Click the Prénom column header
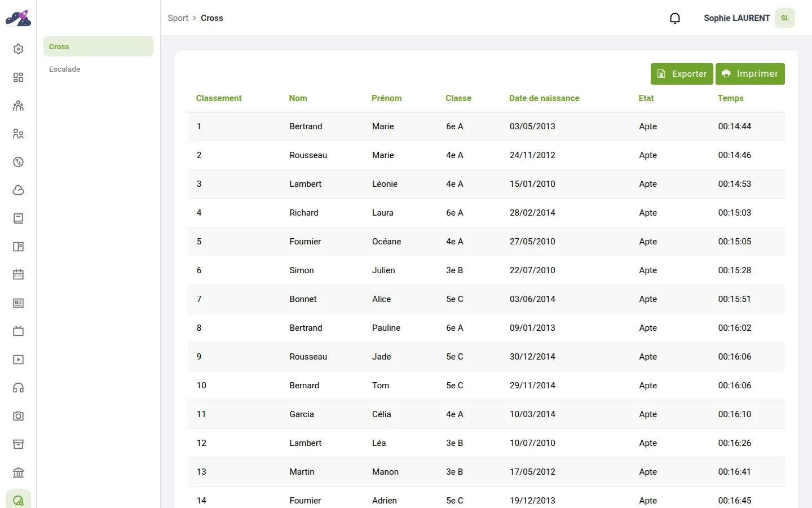 [x=387, y=98]
